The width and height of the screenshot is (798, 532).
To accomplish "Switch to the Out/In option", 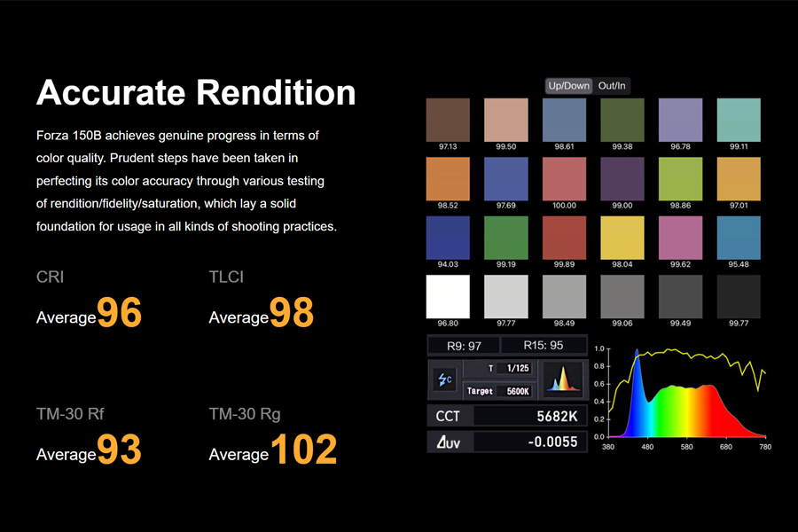I will point(612,85).
